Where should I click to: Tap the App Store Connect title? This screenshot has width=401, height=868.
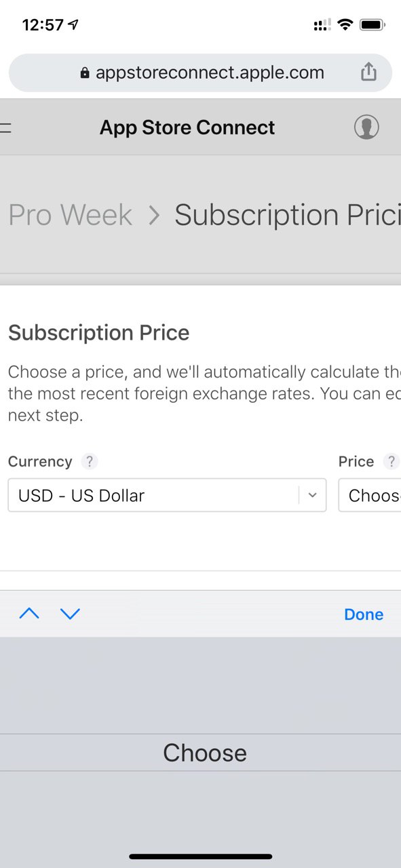coord(187,127)
